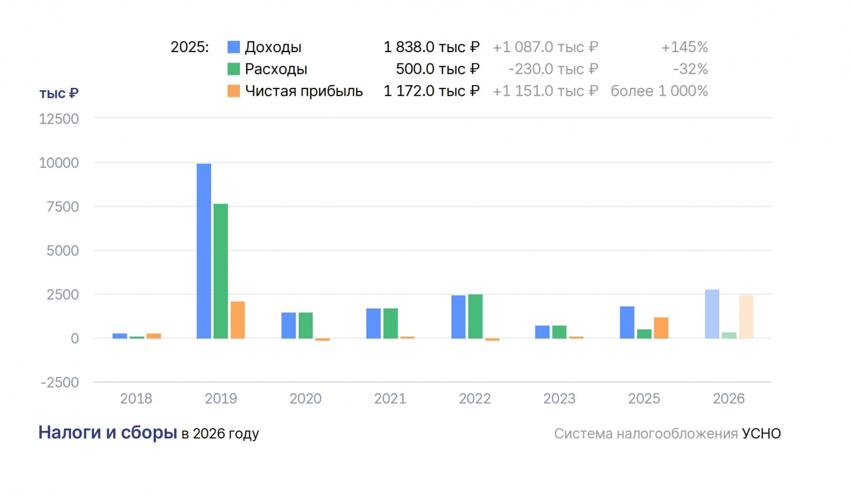Screen dimensions: 851x504
Task: Click the 2019 blue income bar
Action: tap(204, 251)
